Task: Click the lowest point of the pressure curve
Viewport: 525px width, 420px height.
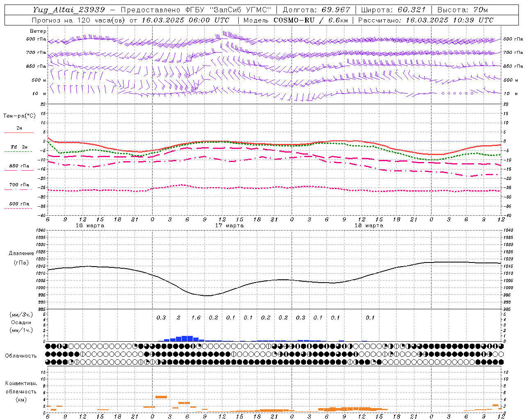Action: [207, 295]
